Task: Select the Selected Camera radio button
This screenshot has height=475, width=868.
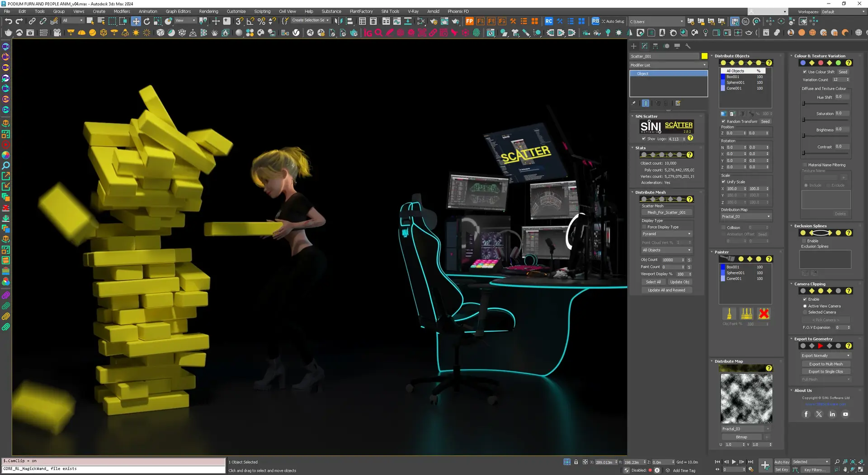Action: click(805, 312)
